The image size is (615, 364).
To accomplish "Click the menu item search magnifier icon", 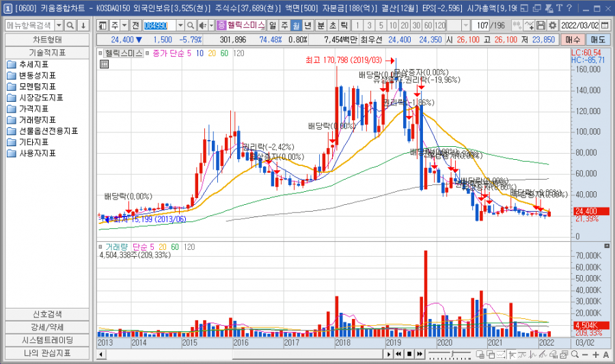I will pyautogui.click(x=70, y=25).
